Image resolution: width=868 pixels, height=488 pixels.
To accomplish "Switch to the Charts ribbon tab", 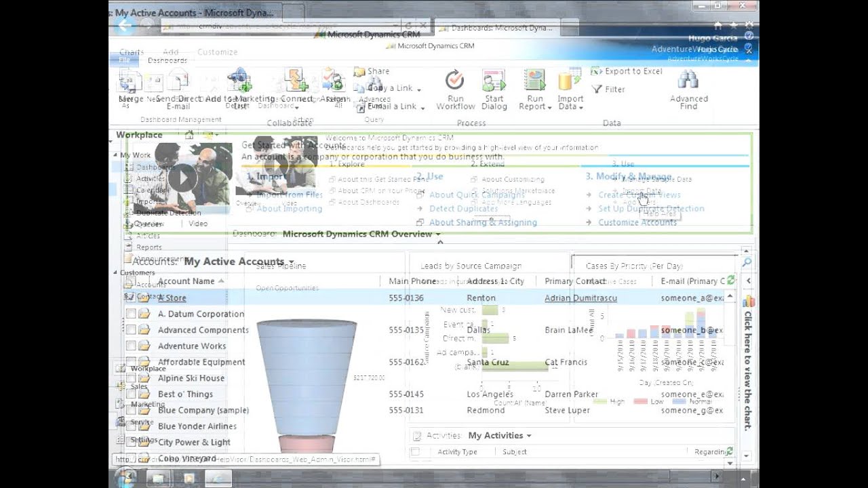I will (x=132, y=52).
